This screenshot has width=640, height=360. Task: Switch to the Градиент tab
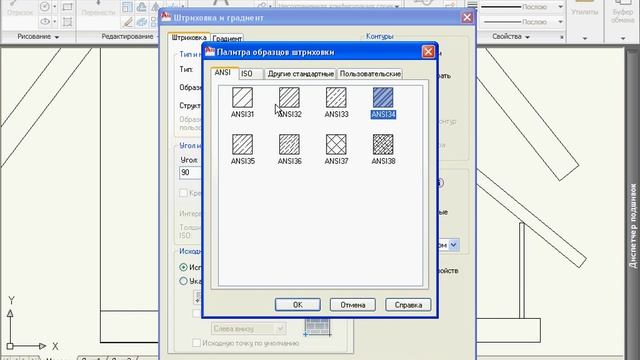click(x=227, y=38)
